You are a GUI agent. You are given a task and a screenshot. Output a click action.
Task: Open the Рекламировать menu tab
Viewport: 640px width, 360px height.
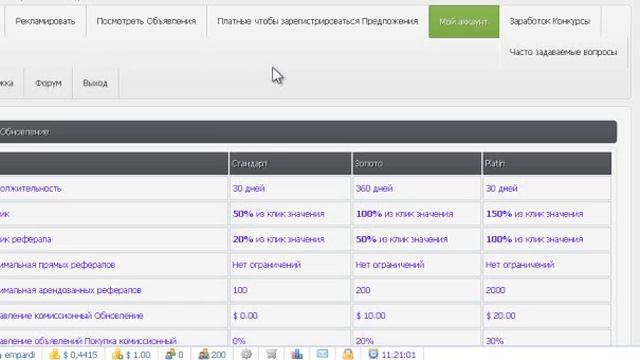tap(45, 21)
